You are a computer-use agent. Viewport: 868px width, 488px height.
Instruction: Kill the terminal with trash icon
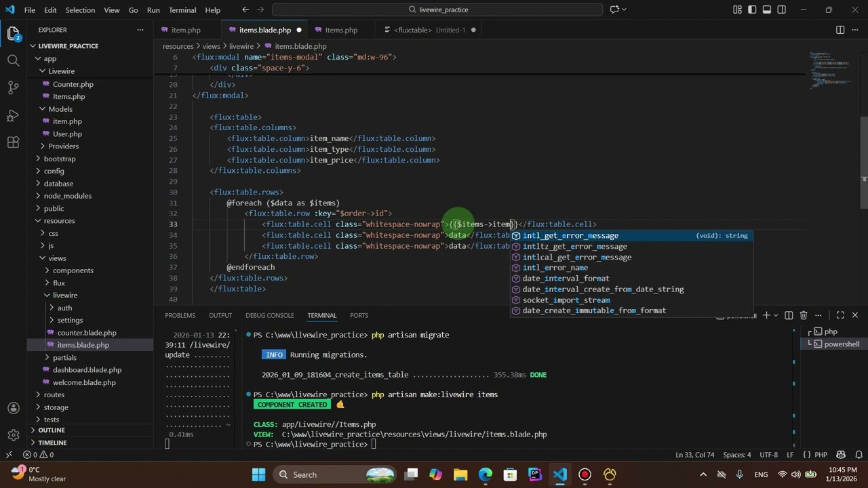pos(804,315)
